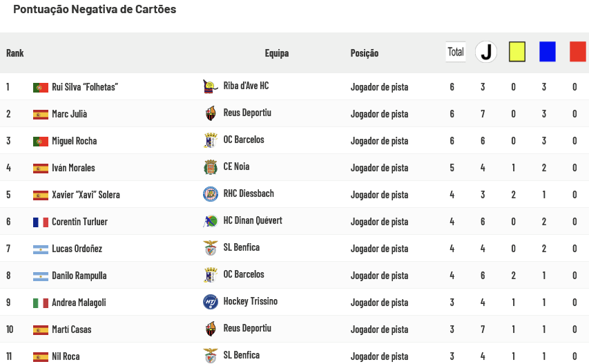Click the Equipa column header
This screenshot has width=589, height=364.
coord(277,53)
